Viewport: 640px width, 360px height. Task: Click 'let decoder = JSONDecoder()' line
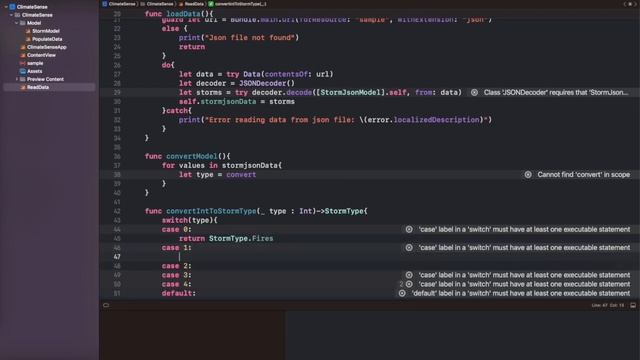click(x=236, y=83)
